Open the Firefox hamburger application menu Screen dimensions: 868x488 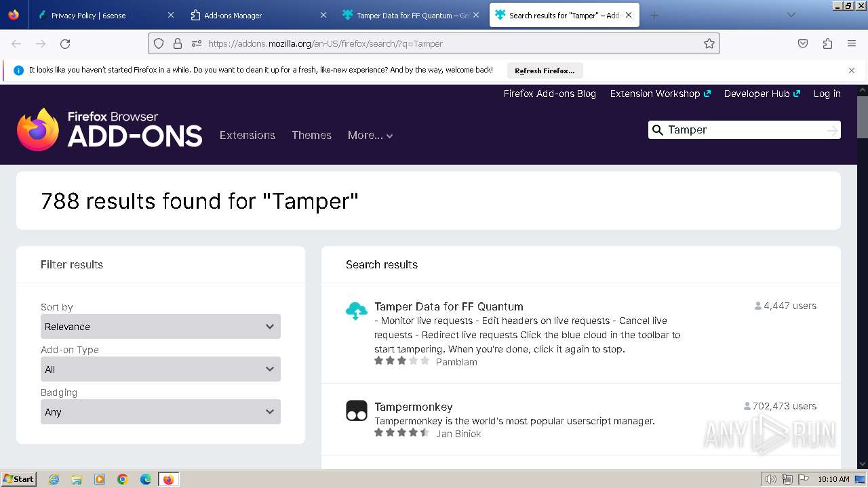852,43
